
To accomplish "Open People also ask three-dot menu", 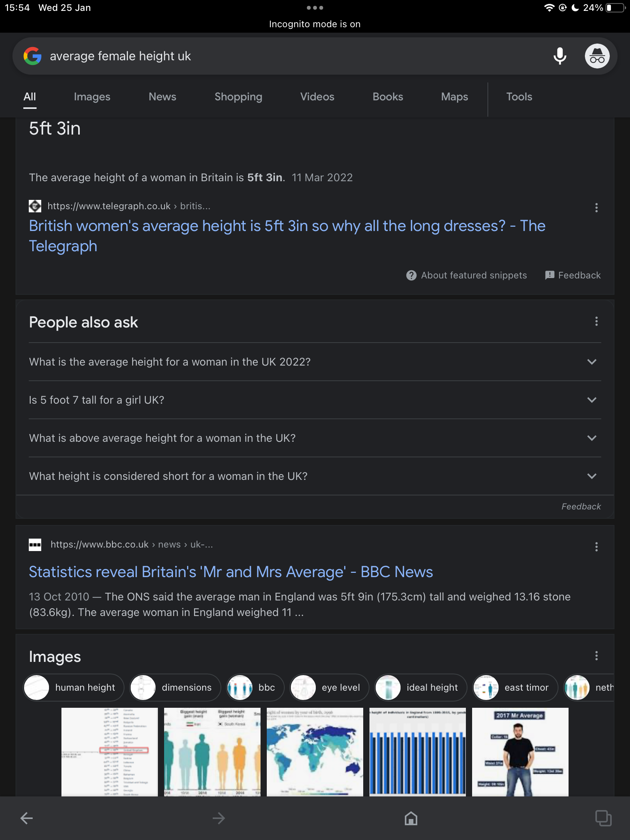I will (x=596, y=321).
